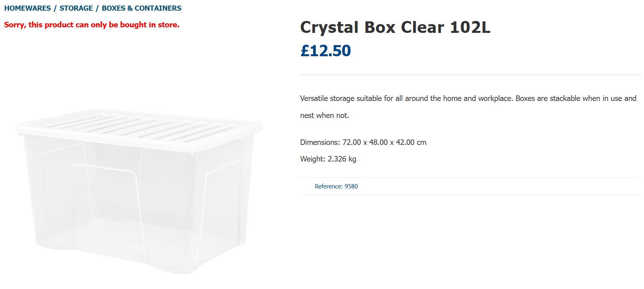
Task: Open the STORAGE breadcrumb link
Action: tap(76, 8)
